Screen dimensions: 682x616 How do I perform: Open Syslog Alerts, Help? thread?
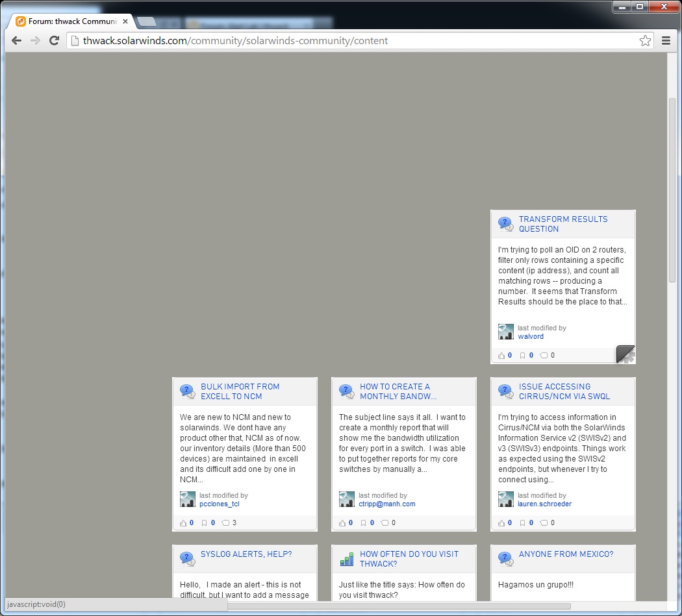click(x=246, y=554)
